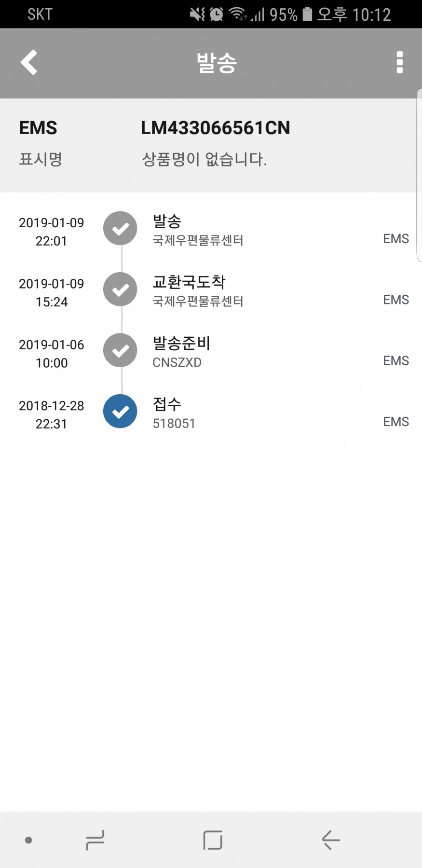
Task: Open the three-dot overflow menu
Action: (399, 63)
